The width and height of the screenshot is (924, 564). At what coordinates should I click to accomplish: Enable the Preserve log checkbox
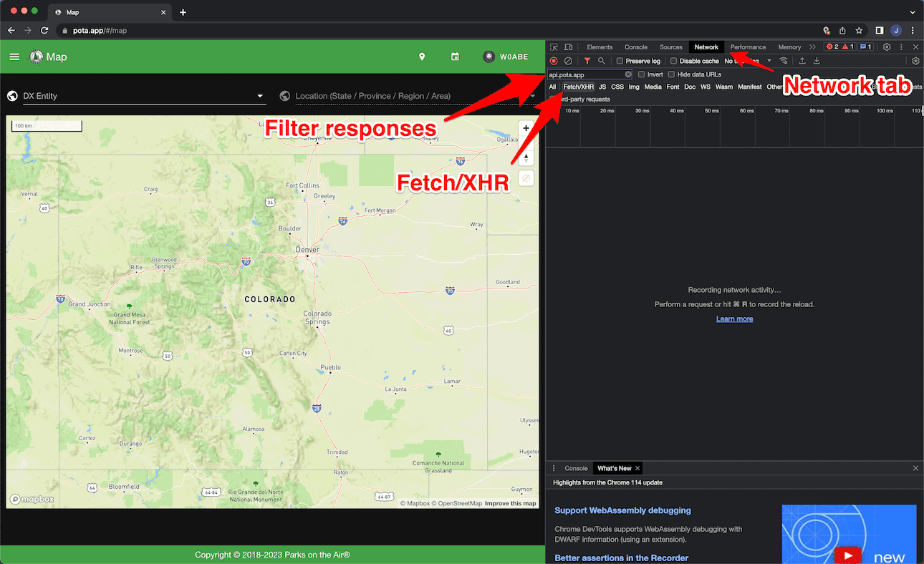[x=620, y=61]
